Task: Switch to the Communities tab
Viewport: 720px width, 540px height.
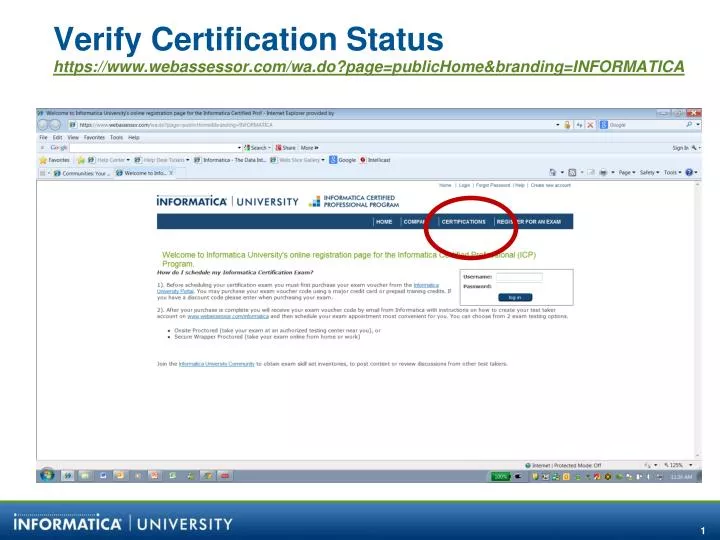Action: [x=81, y=173]
